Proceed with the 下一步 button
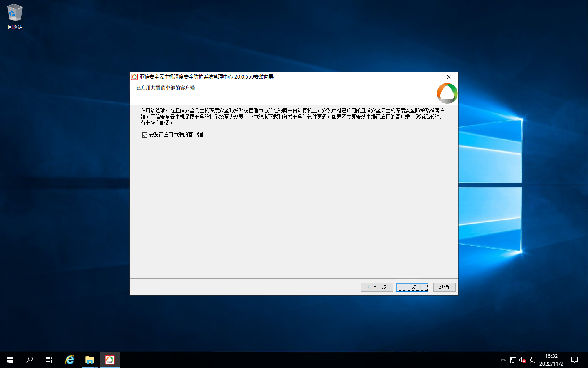The width and height of the screenshot is (588, 368). [x=412, y=287]
